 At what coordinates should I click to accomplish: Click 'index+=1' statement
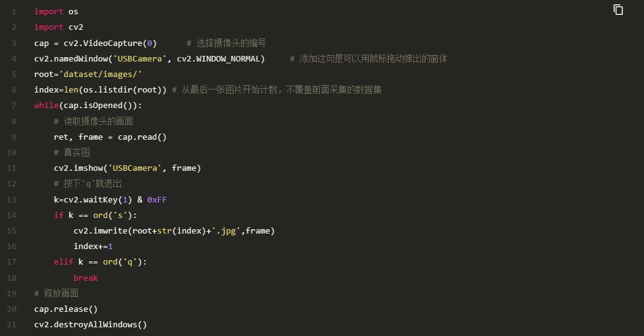point(93,247)
